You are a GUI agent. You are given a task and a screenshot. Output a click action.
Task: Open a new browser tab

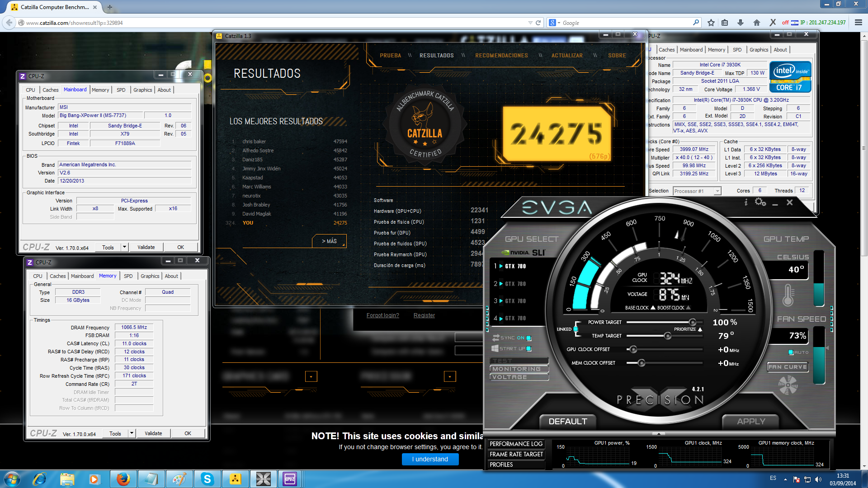click(x=109, y=7)
